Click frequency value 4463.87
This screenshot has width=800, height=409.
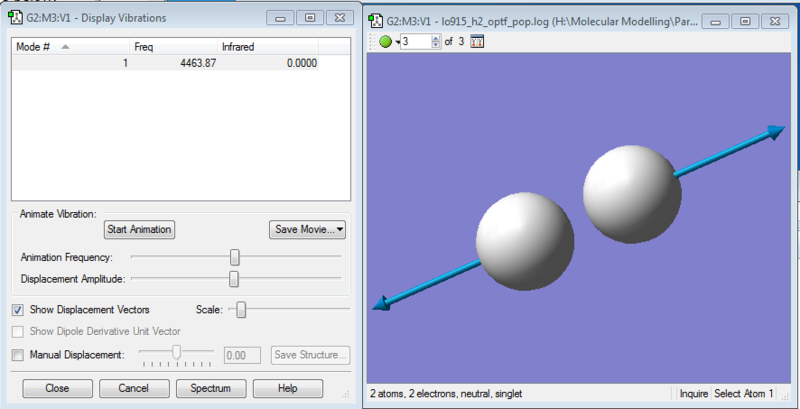198,63
